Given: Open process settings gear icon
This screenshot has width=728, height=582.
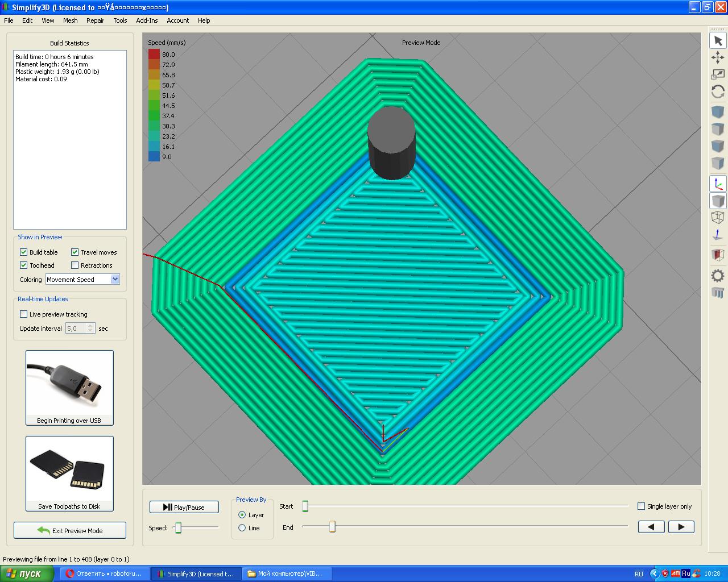Looking at the screenshot, I should (718, 276).
